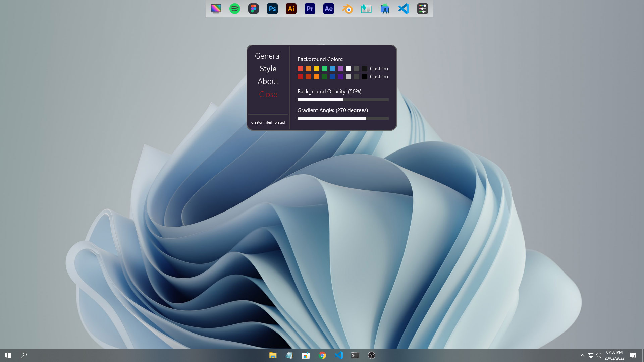Open Visual Studio Code in dock
This screenshot has width=644, height=362.
click(404, 9)
